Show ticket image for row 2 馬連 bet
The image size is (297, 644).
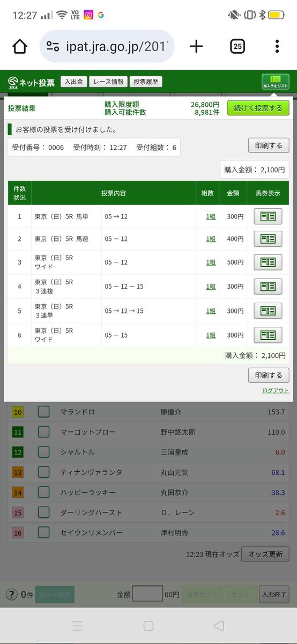[268, 239]
